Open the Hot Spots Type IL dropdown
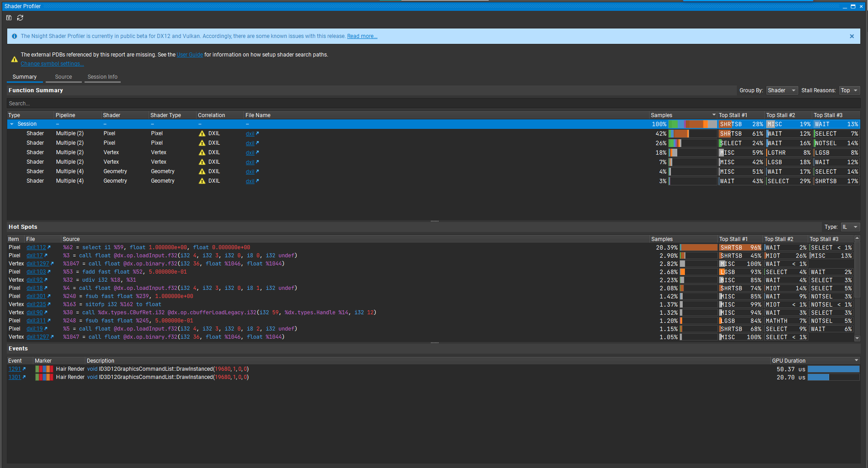The image size is (868, 468). coord(850,227)
